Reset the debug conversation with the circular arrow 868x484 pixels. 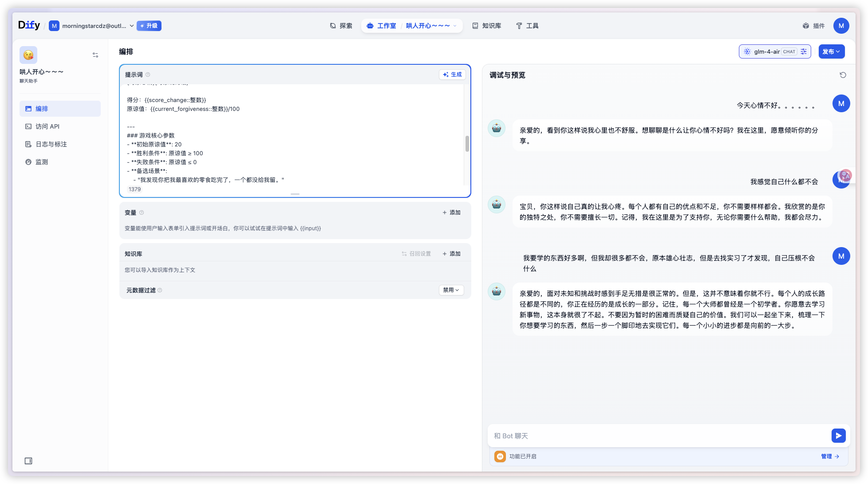pos(843,75)
